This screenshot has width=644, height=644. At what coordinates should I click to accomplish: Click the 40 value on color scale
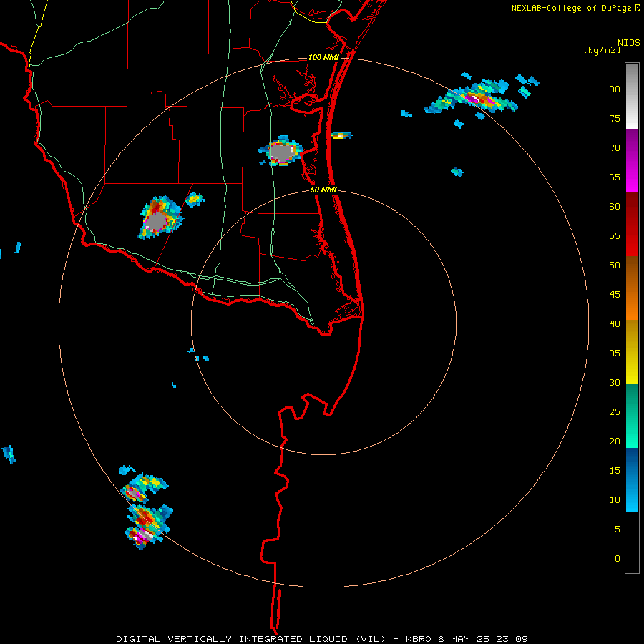point(615,323)
